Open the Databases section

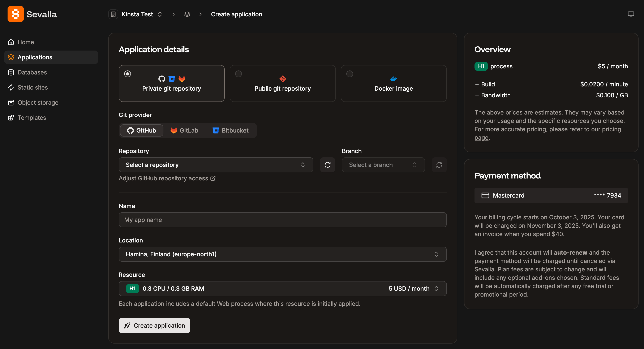click(32, 72)
